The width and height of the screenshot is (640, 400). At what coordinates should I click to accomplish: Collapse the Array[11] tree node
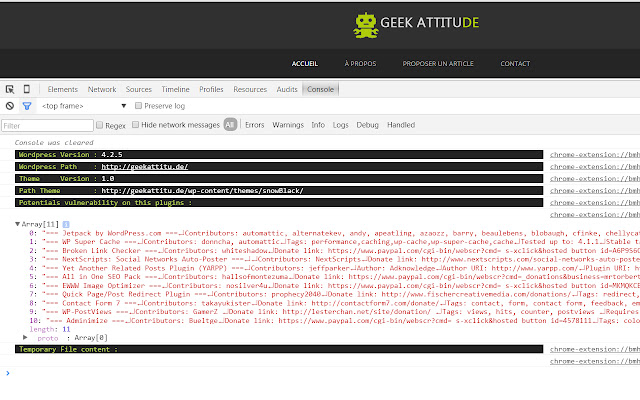[x=18, y=224]
